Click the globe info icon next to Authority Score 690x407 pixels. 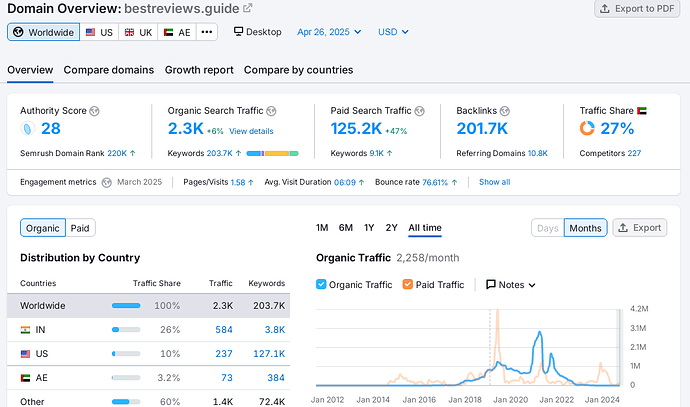coord(94,111)
